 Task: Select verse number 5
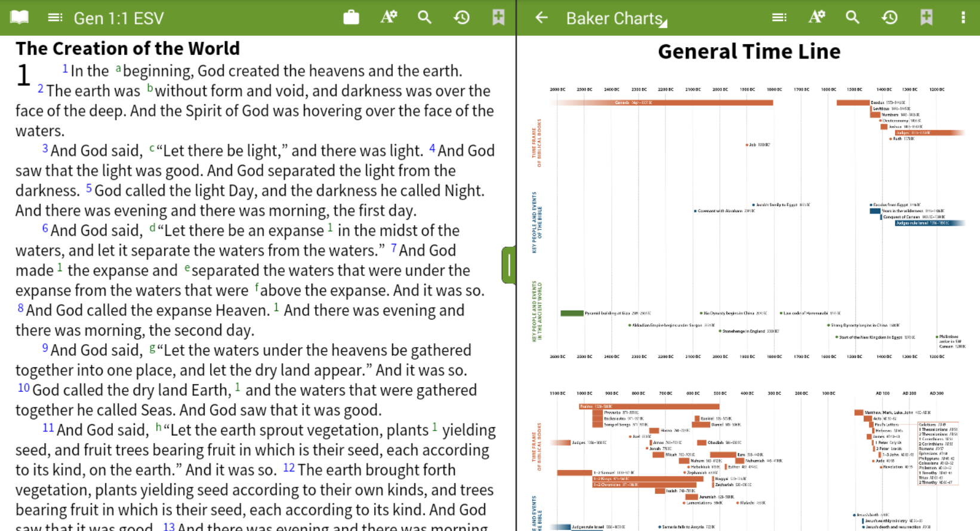pyautogui.click(x=89, y=188)
